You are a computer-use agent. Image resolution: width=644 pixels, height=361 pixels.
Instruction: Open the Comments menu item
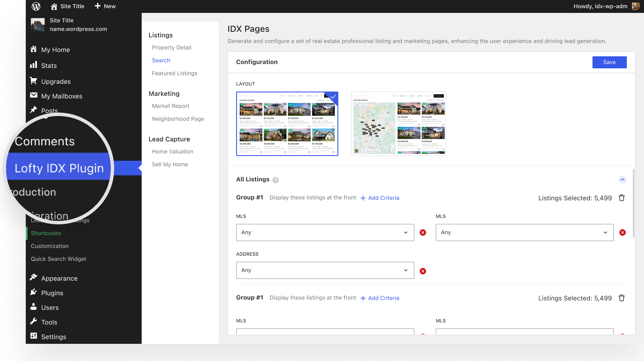45,141
